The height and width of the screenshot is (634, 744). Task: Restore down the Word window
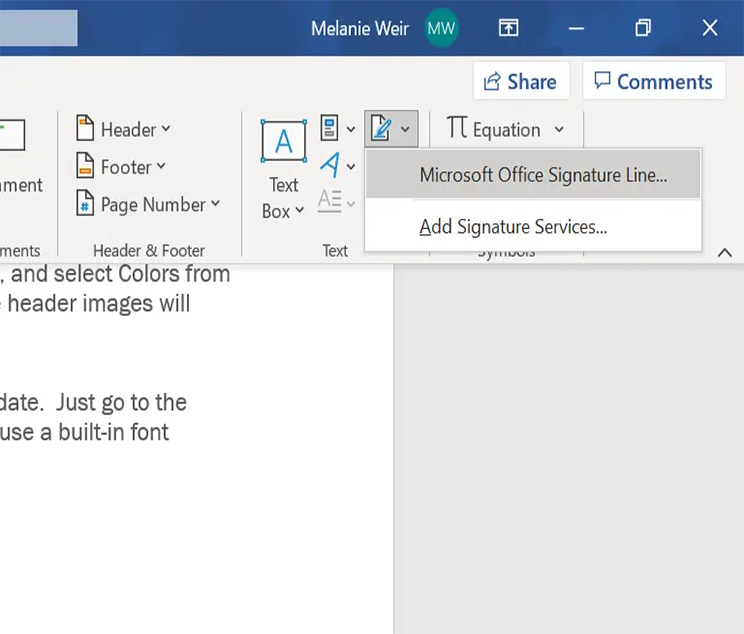[x=643, y=28]
